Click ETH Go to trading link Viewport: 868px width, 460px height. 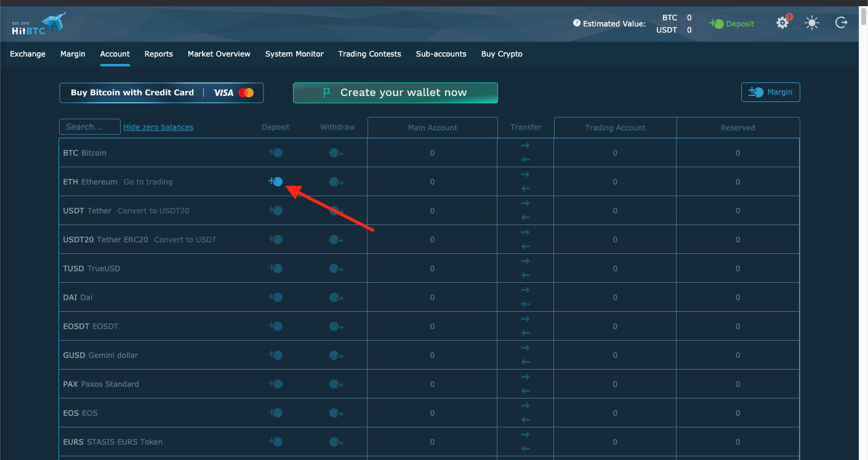click(148, 182)
